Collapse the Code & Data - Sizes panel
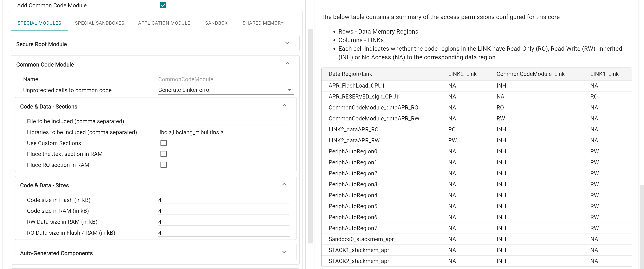 tap(284, 184)
